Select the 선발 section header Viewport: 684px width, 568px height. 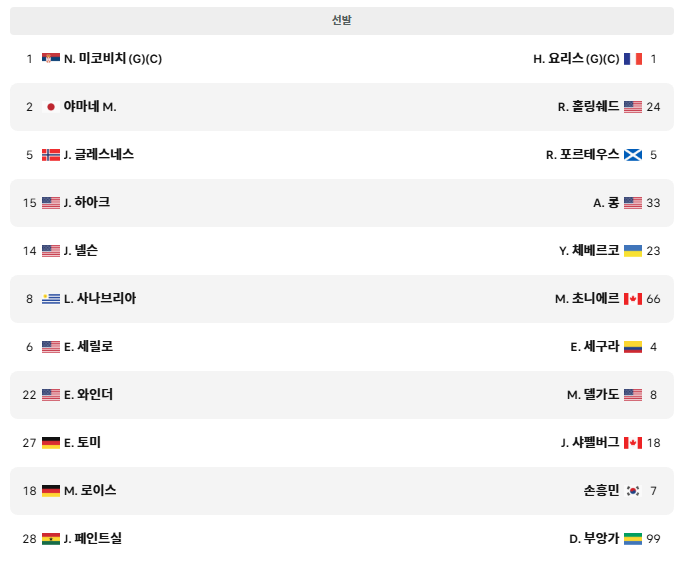click(342, 21)
